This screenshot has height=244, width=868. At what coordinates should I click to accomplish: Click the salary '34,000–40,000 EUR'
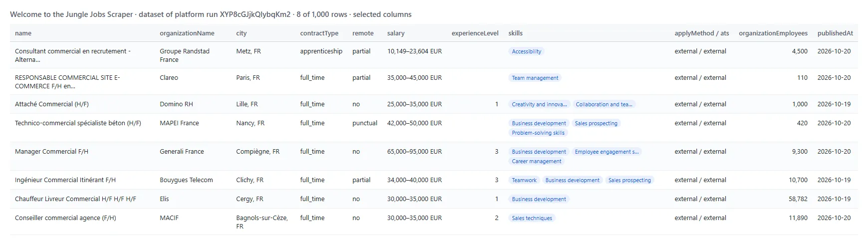click(x=415, y=180)
